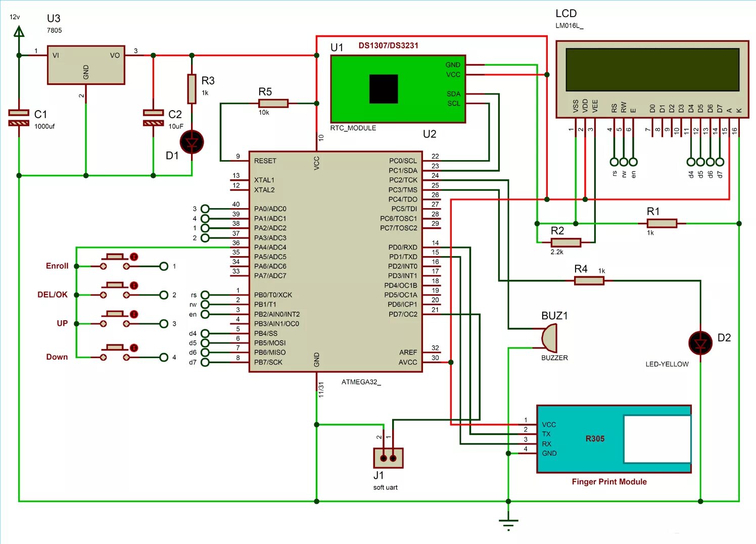Select the black chip on the RTC module
The height and width of the screenshot is (544, 756).
pos(384,89)
